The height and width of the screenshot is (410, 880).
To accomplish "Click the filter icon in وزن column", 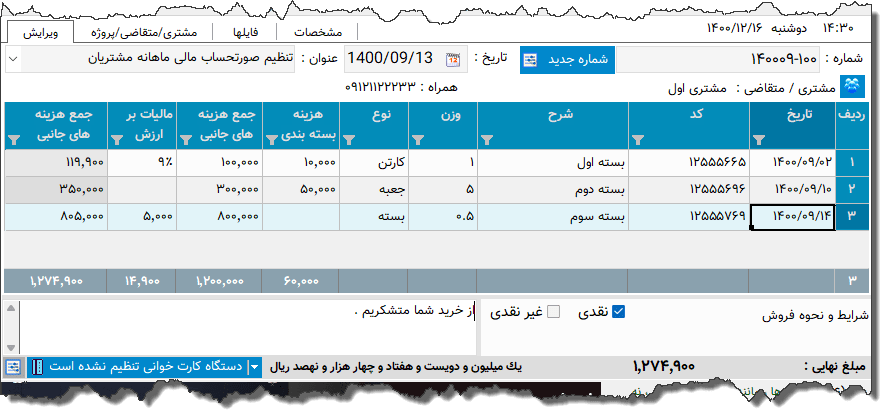I will click(416, 140).
